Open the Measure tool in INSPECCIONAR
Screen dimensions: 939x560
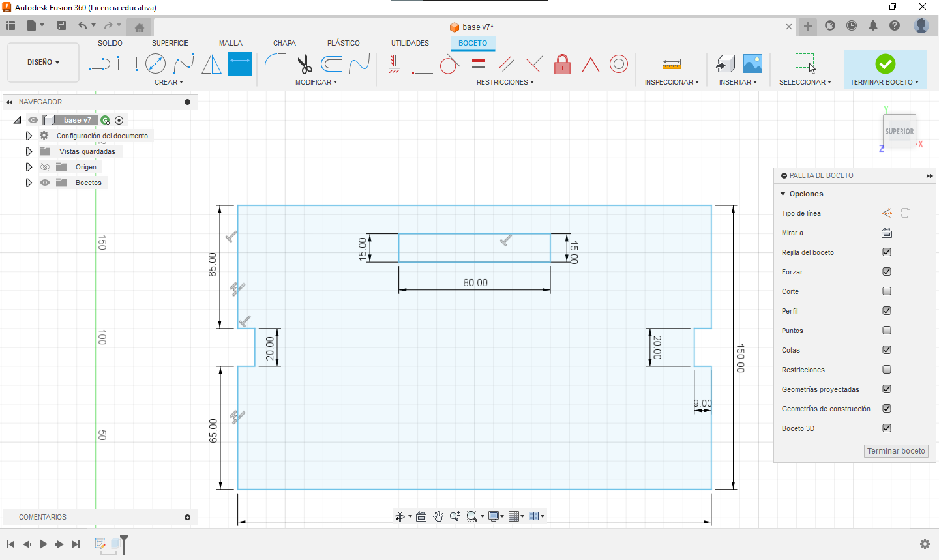[x=671, y=64]
